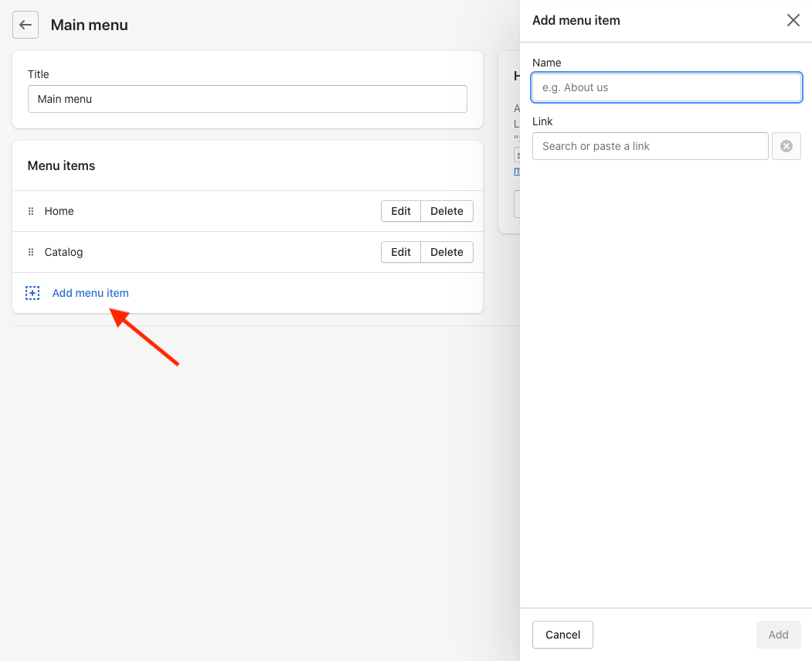Delete the Home menu item
Viewport: 812px width, 661px height.
pos(447,210)
